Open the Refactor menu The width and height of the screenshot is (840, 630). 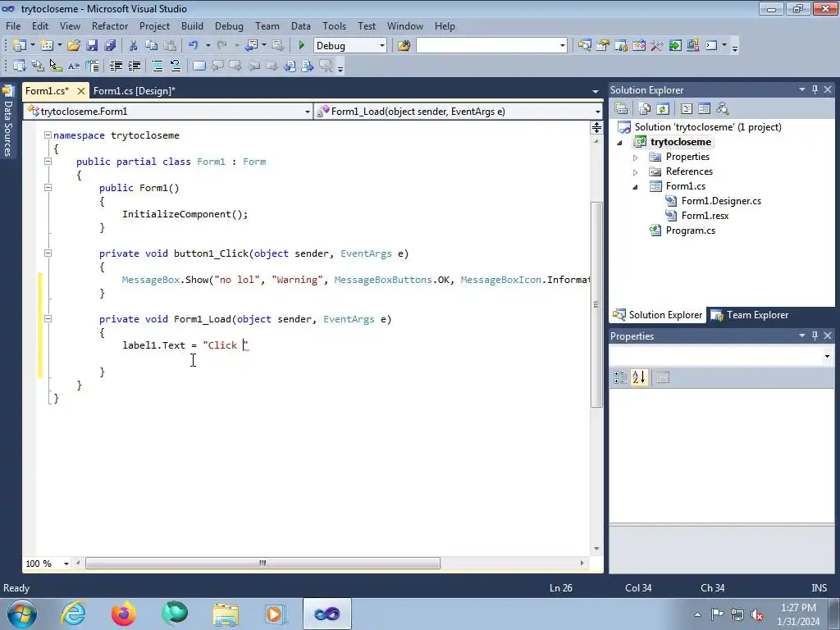point(110,25)
